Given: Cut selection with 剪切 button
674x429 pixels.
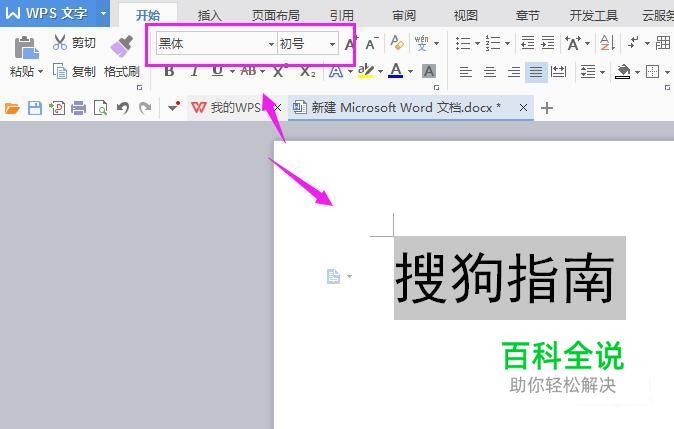Looking at the screenshot, I should 74,43.
